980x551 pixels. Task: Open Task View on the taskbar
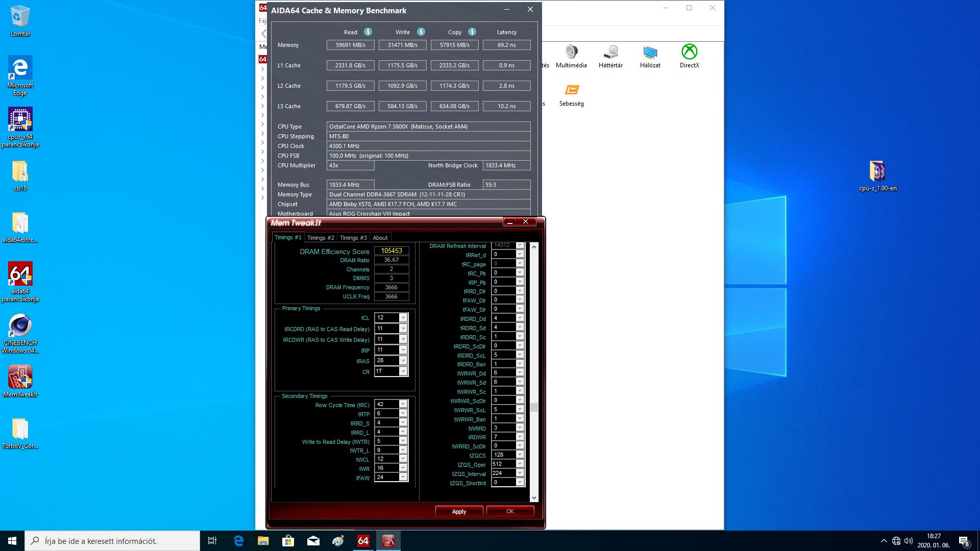[x=212, y=541]
